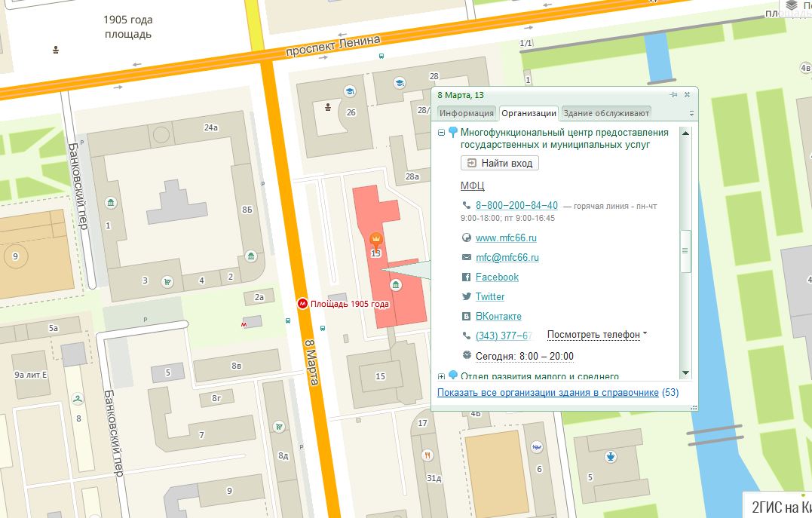Image resolution: width=812 pixels, height=518 pixels.
Task: Click hotline number 8-800-200-84-40
Action: [x=516, y=206]
